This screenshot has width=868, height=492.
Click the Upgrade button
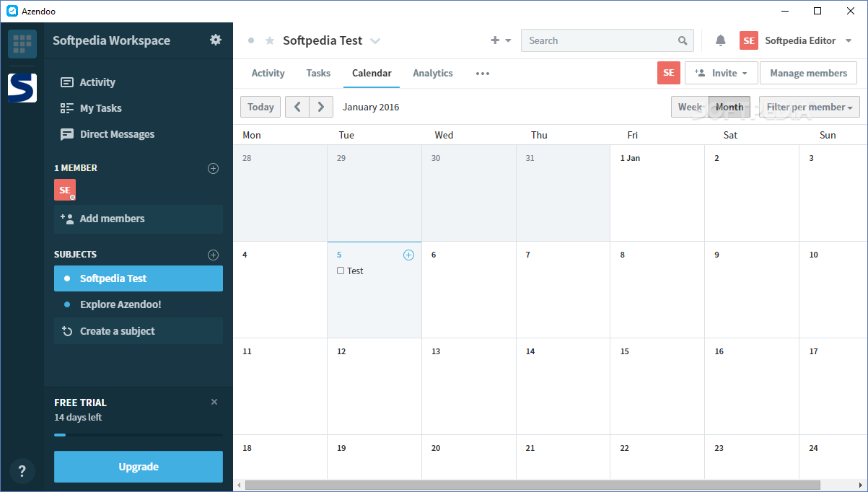139,467
